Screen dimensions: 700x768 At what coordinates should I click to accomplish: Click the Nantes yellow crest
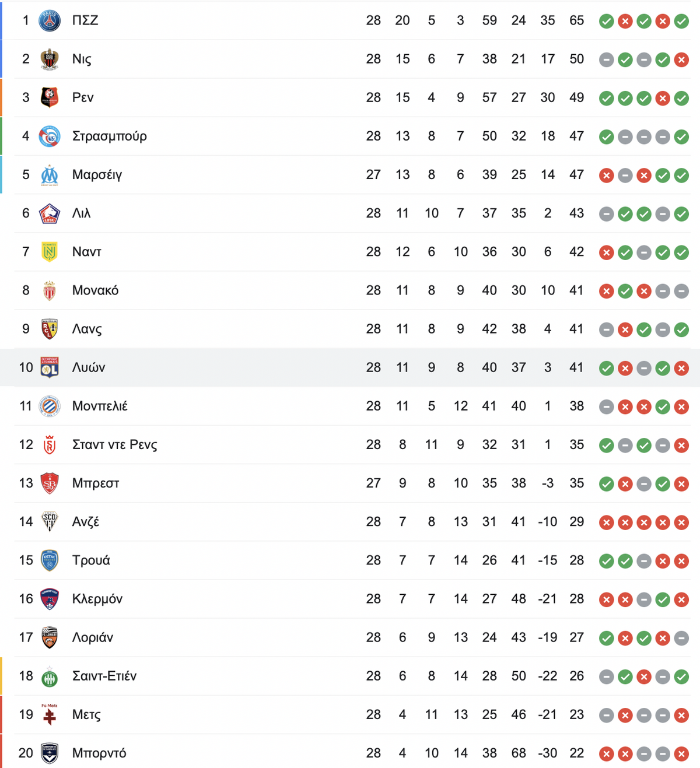pyautogui.click(x=50, y=252)
